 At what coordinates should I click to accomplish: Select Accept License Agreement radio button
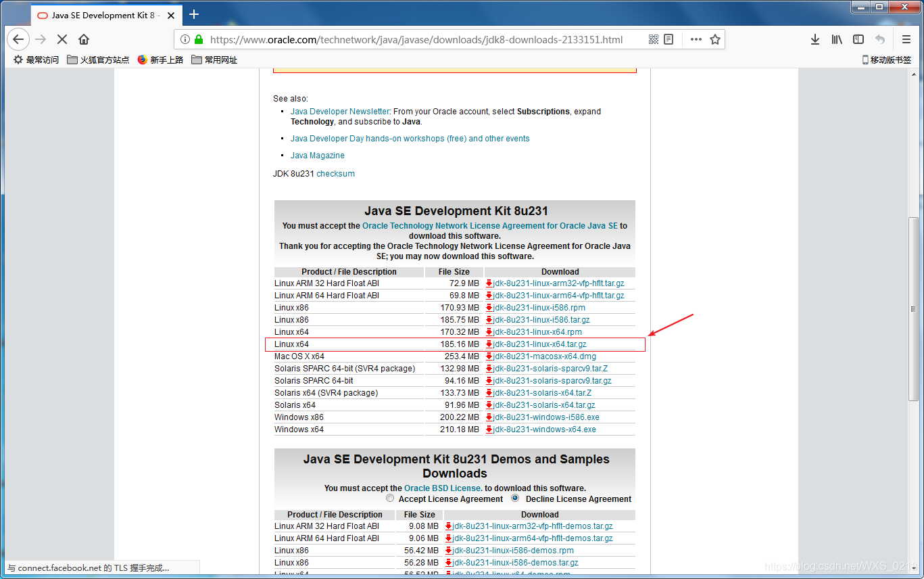click(390, 498)
